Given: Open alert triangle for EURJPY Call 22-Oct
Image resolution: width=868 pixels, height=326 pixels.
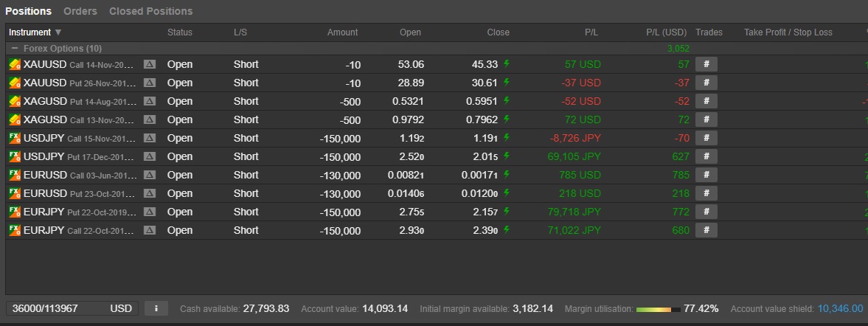Looking at the screenshot, I should point(150,230).
